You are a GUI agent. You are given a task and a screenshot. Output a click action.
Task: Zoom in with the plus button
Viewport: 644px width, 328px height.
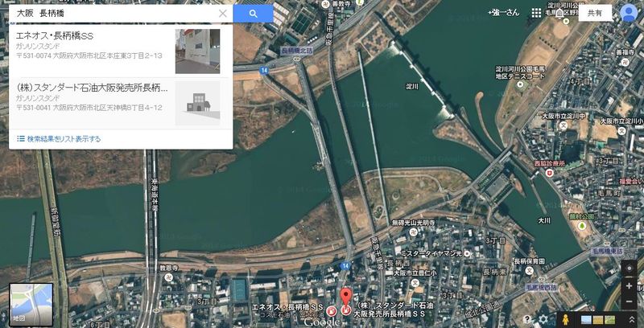tap(629, 285)
